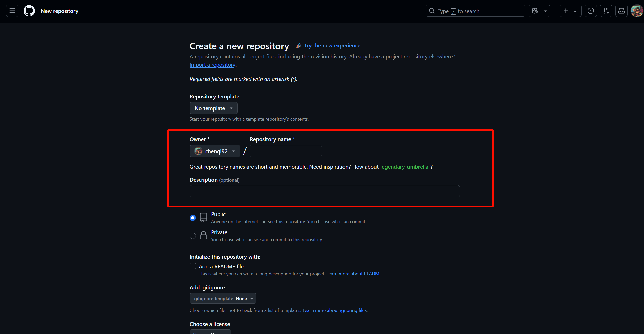Open the .gitignore template dropdown
The width and height of the screenshot is (644, 334).
[223, 298]
